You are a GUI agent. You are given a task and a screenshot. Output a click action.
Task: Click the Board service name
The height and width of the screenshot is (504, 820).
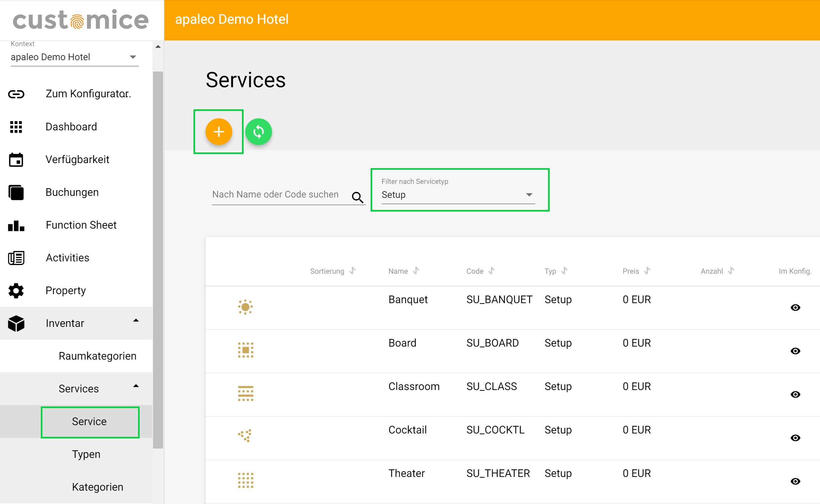[x=402, y=343]
